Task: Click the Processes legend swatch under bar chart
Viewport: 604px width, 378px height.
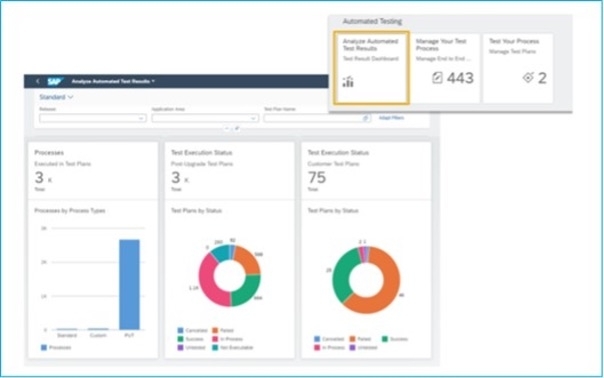Action: click(x=44, y=348)
